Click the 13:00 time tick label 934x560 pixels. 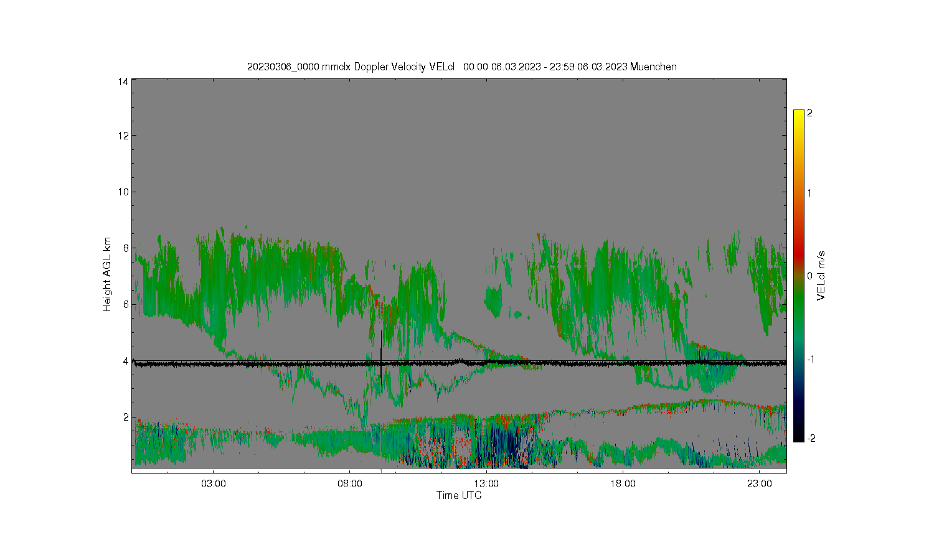[x=486, y=484]
